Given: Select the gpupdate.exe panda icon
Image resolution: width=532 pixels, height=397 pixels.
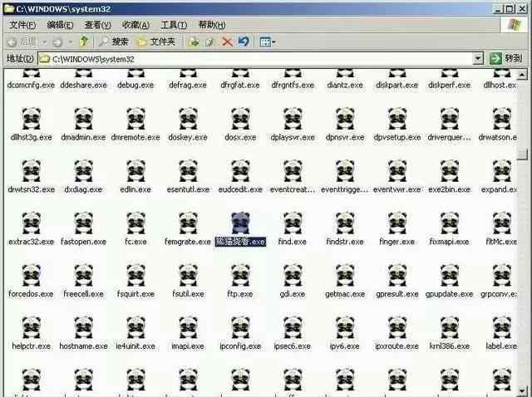Looking at the screenshot, I should (x=449, y=275).
